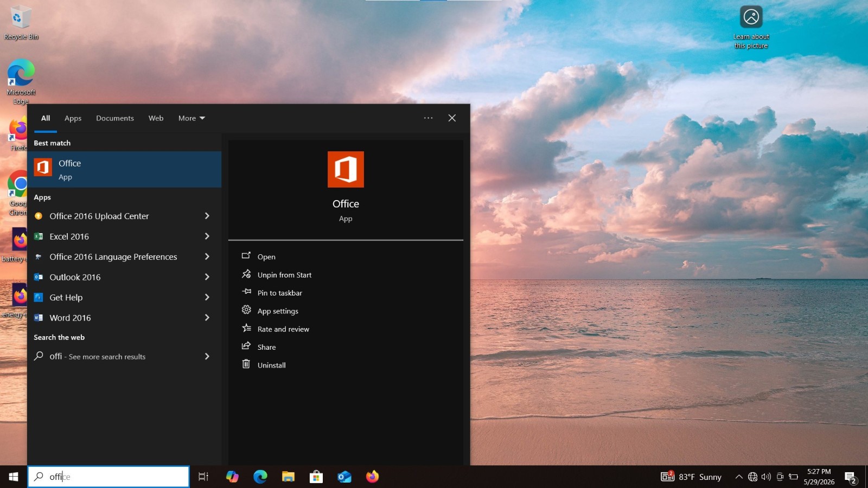868x488 pixels.
Task: Switch to the Apps search tab
Action: tap(73, 118)
